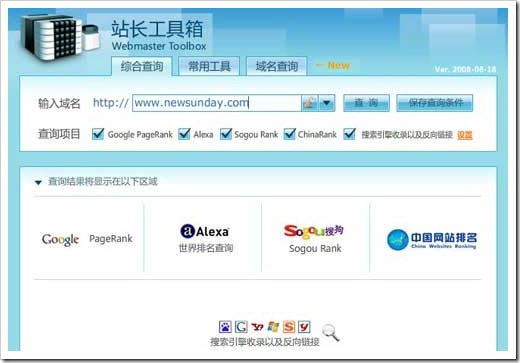Screen dimensions: 520x363
Task: Click the orange Sogou S icon
Action: tap(289, 327)
